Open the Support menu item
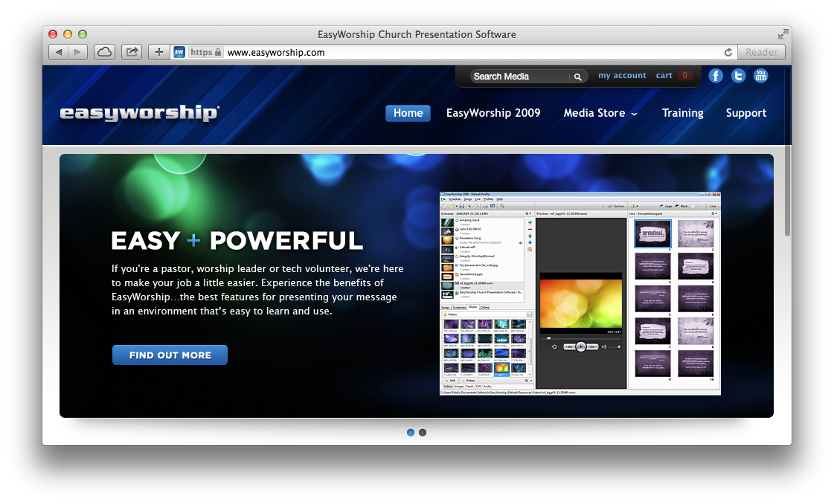Image resolution: width=834 pixels, height=504 pixels. coord(746,113)
